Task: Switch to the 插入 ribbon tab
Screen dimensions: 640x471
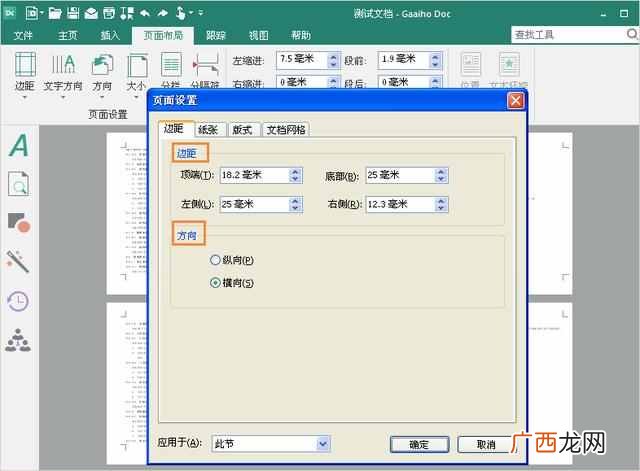Action: click(110, 36)
